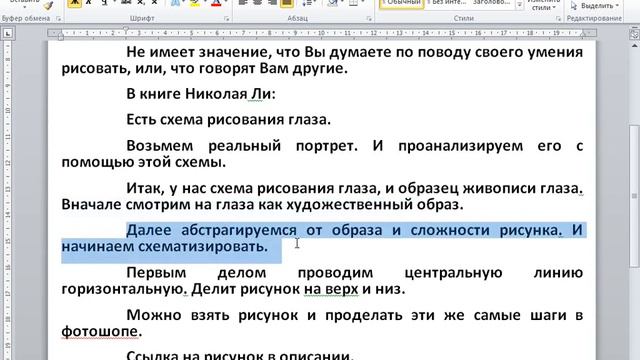Open Изменить стили dropdown
Viewport: 640px width, 360px height.
(543, 5)
